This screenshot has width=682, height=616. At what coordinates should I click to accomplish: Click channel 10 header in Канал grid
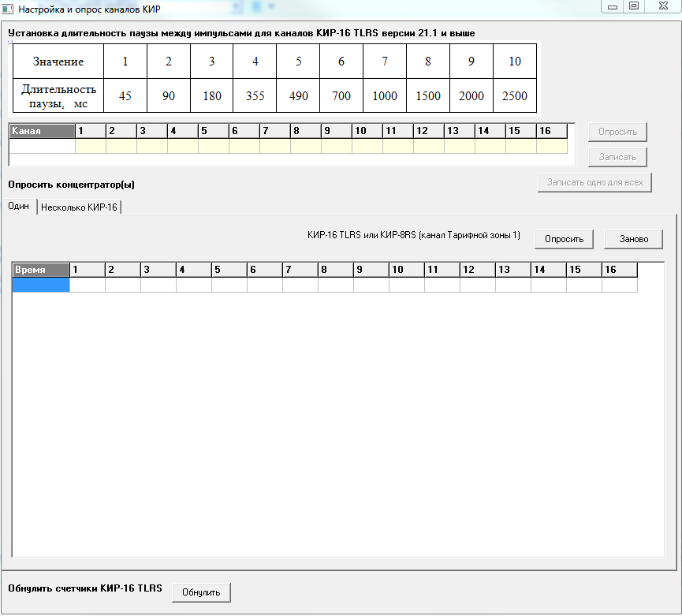coord(367,131)
